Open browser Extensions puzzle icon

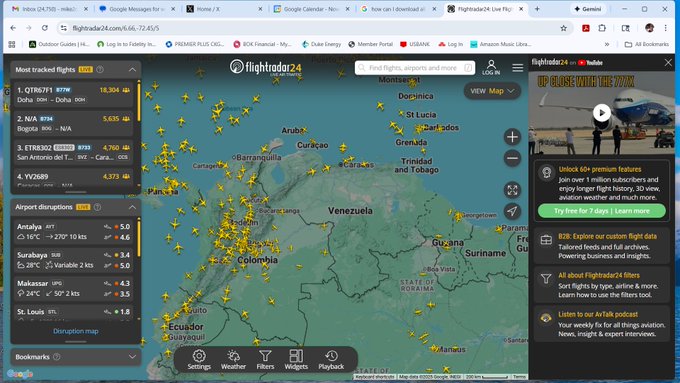tap(602, 28)
